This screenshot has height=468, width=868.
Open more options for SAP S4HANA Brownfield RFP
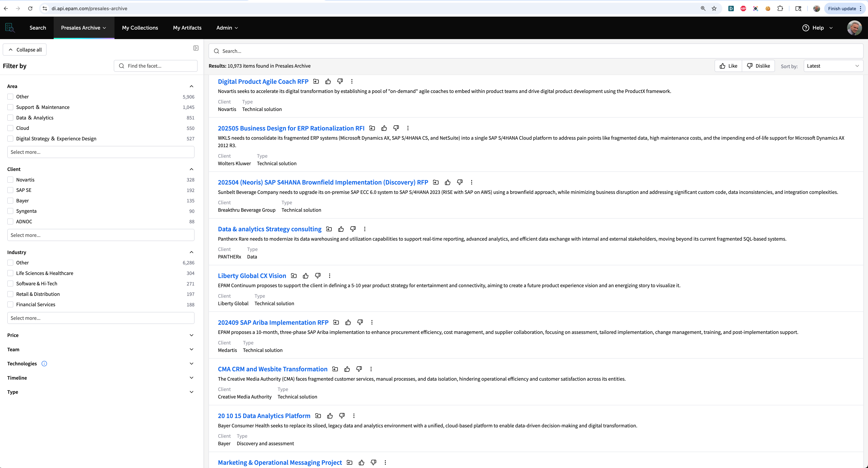pyautogui.click(x=471, y=182)
